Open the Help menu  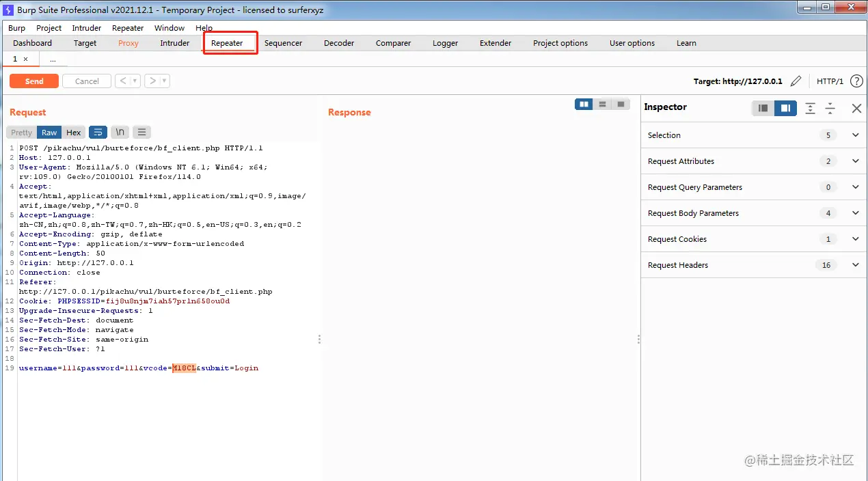[x=204, y=28]
